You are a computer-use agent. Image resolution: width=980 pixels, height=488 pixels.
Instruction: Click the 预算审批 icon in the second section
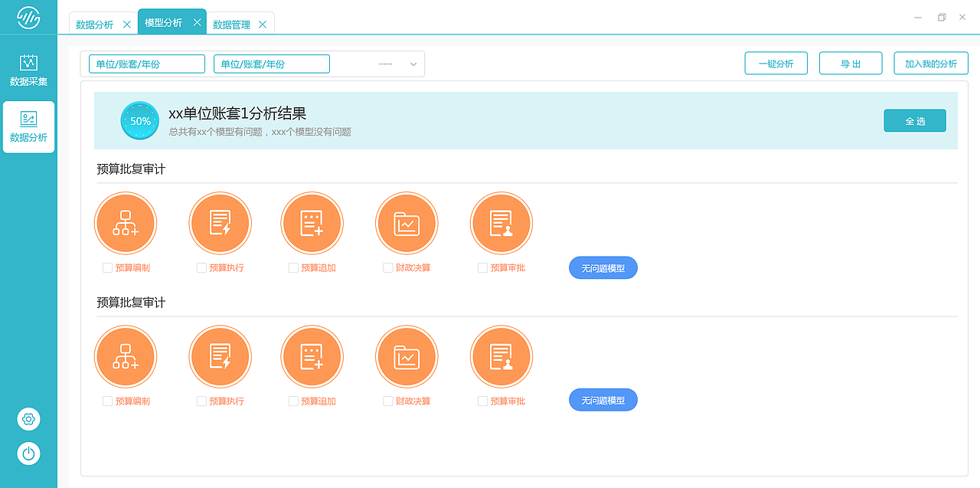tap(501, 357)
